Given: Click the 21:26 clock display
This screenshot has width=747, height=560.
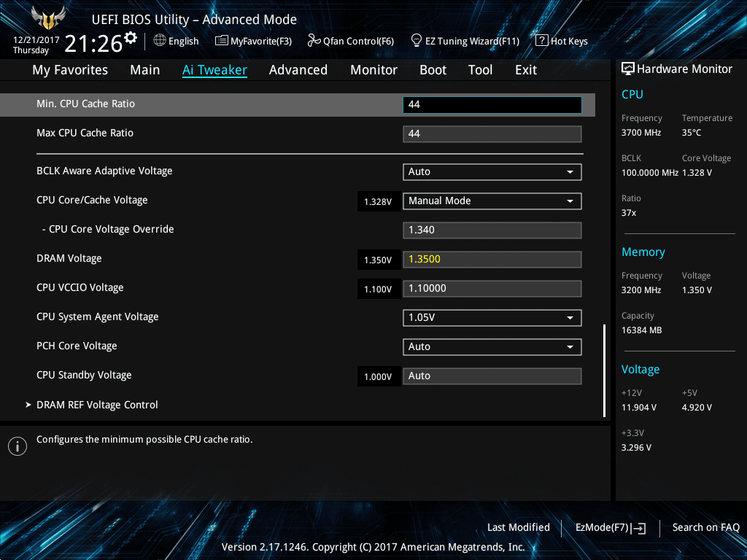Looking at the screenshot, I should pos(93,44).
